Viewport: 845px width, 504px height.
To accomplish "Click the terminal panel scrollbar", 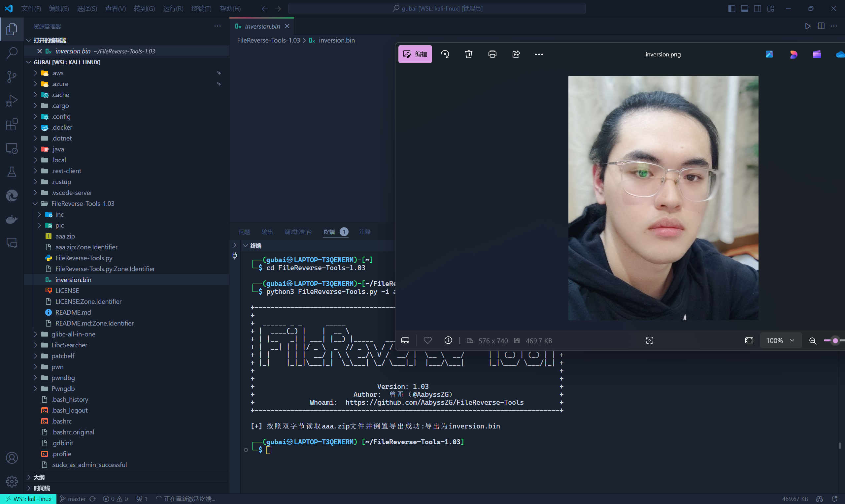I will 840,445.
